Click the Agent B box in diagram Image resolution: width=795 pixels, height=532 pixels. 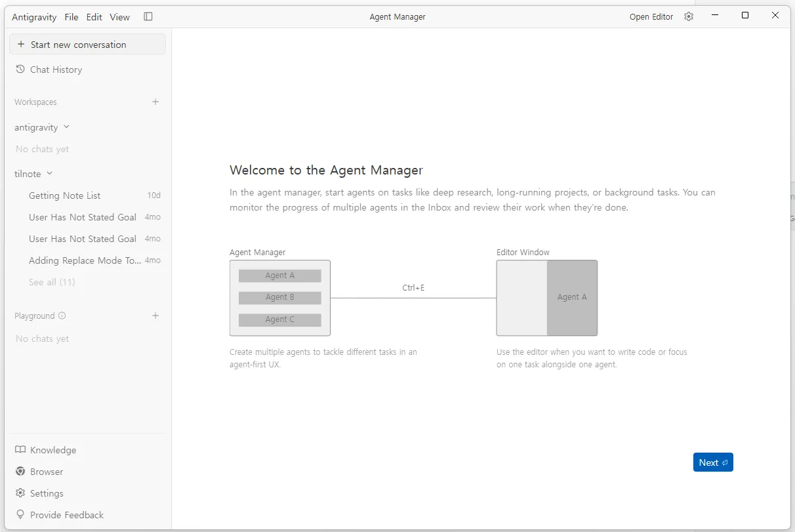pyautogui.click(x=280, y=297)
